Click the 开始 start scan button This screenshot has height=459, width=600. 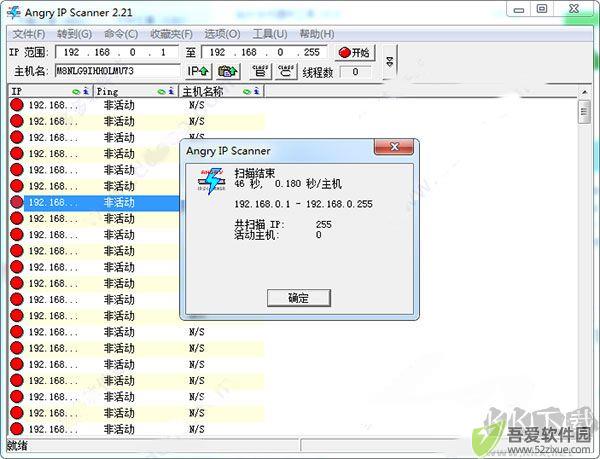pyautogui.click(x=355, y=52)
